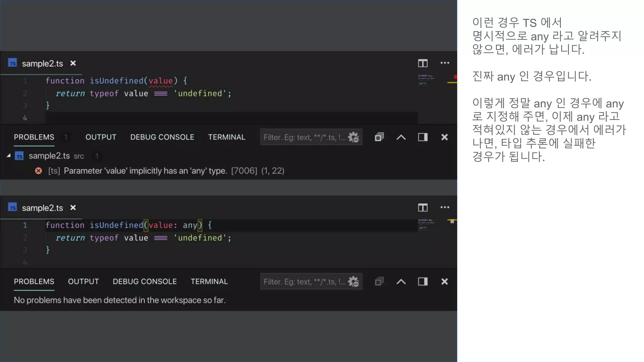Select the PROBLEMS tab in the upper panel
Viewport: 644px width, 362px height.
[34, 137]
